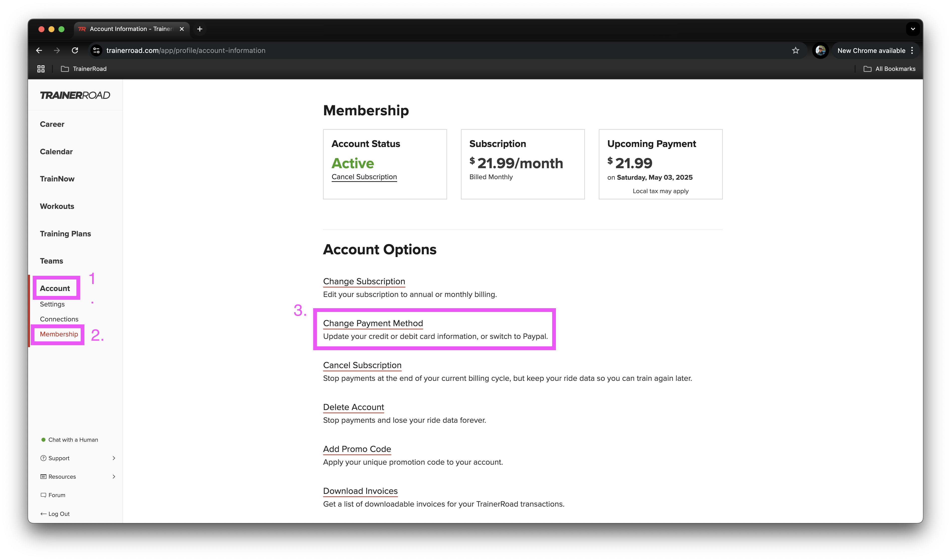Open site information icon in address bar
The width and height of the screenshot is (951, 560).
pyautogui.click(x=96, y=51)
